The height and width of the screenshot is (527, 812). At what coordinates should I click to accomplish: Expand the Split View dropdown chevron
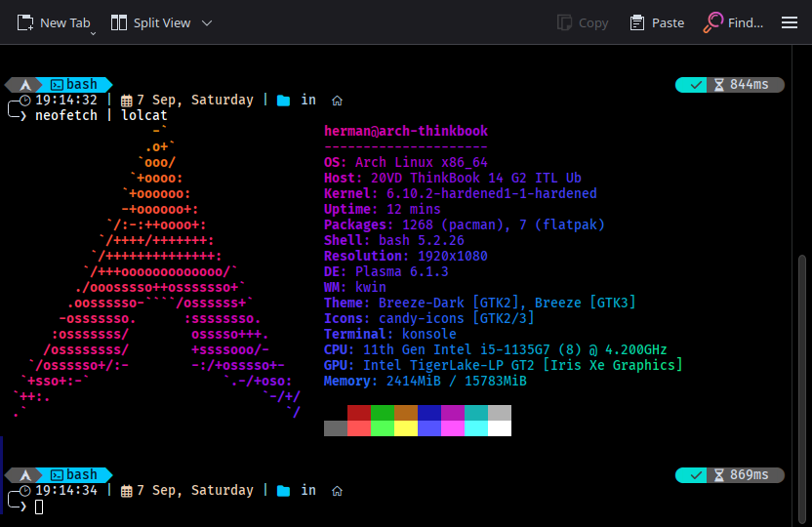pos(207,22)
